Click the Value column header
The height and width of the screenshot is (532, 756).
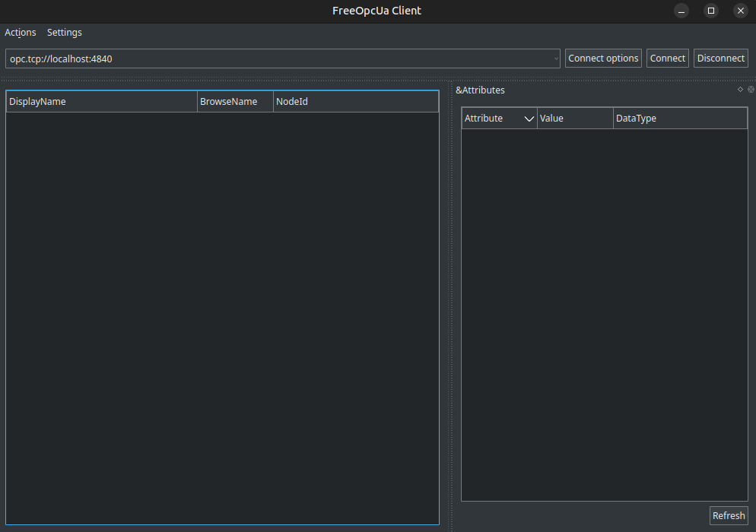click(575, 118)
